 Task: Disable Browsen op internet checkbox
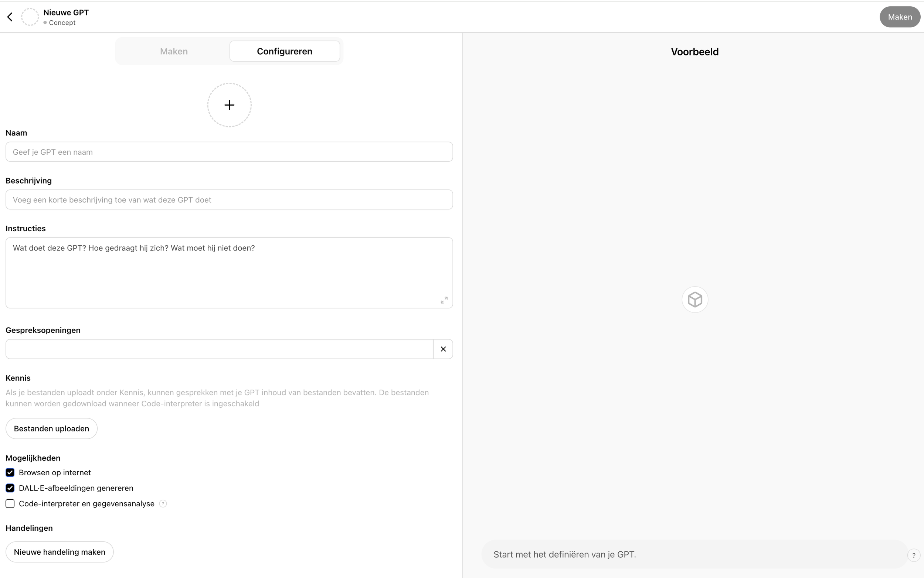tap(10, 472)
